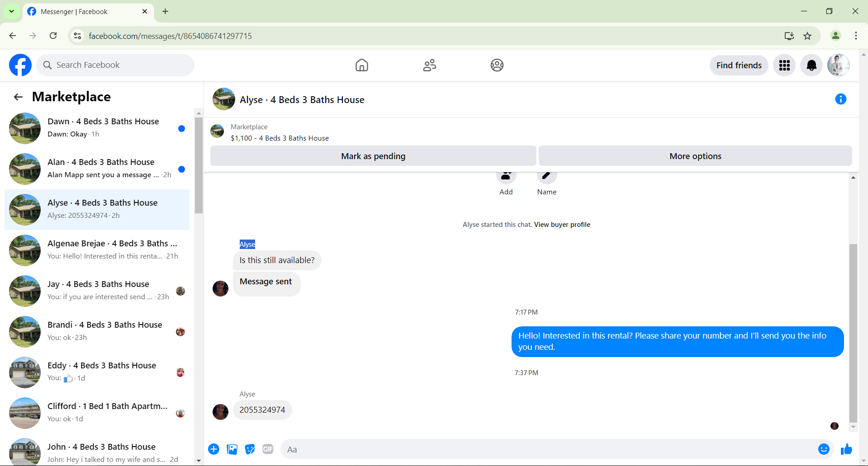
Task: Choose a GIF
Action: (x=268, y=449)
